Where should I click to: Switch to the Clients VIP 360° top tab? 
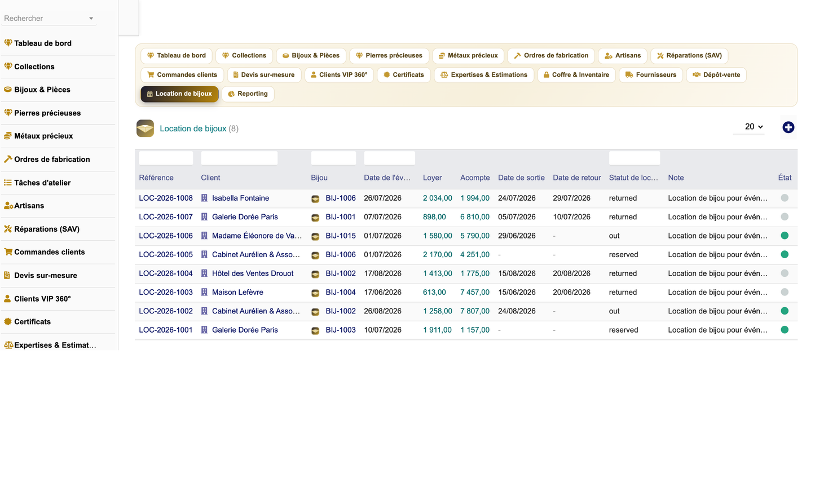click(x=339, y=75)
